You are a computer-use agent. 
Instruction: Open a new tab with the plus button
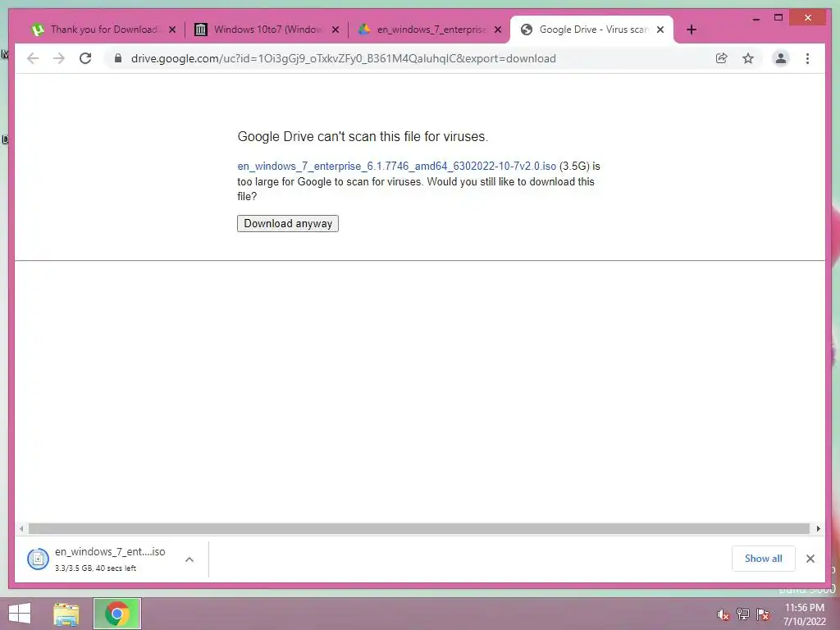692,30
